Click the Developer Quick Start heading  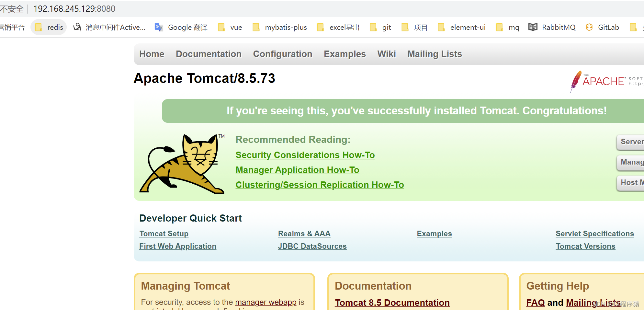[x=190, y=218]
